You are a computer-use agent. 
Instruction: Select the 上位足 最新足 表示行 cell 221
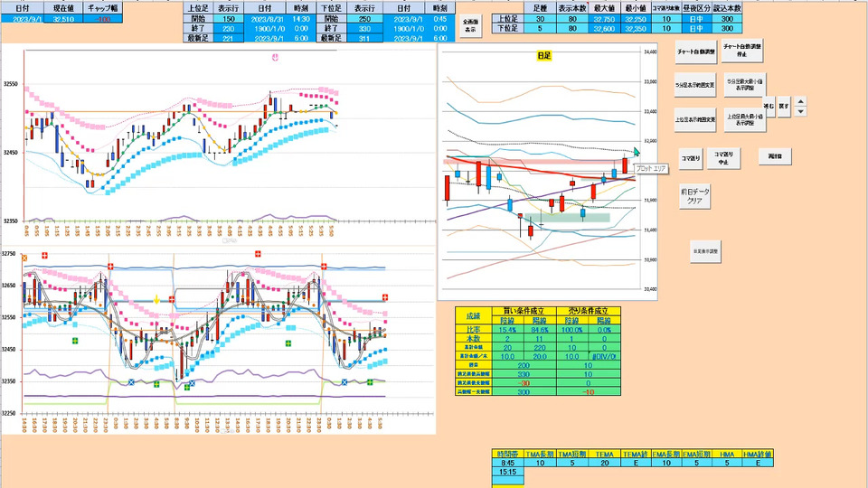pyautogui.click(x=228, y=38)
